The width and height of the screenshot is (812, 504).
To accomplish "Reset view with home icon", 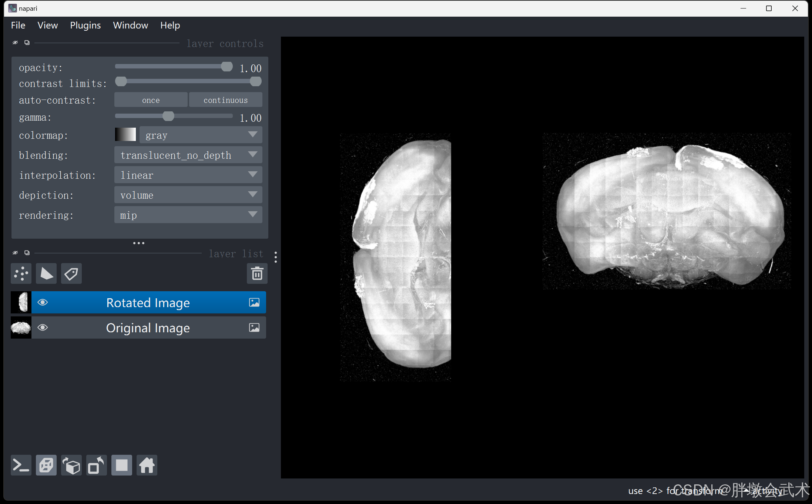I will click(147, 466).
